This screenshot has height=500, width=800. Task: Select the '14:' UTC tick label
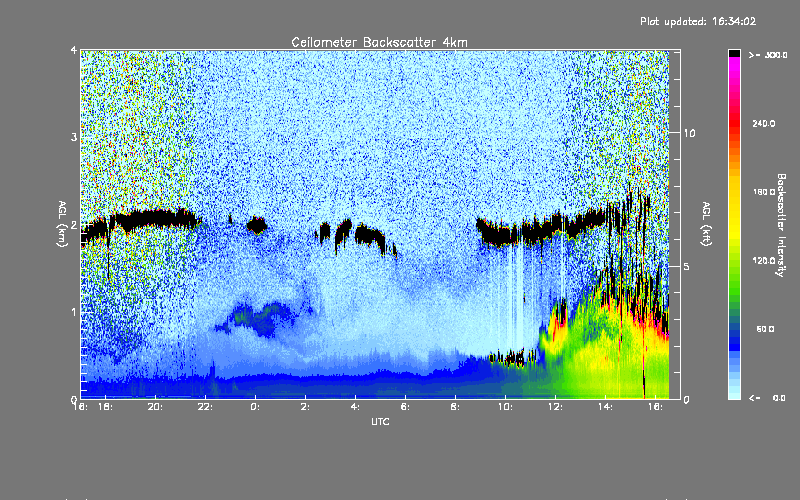click(x=606, y=407)
